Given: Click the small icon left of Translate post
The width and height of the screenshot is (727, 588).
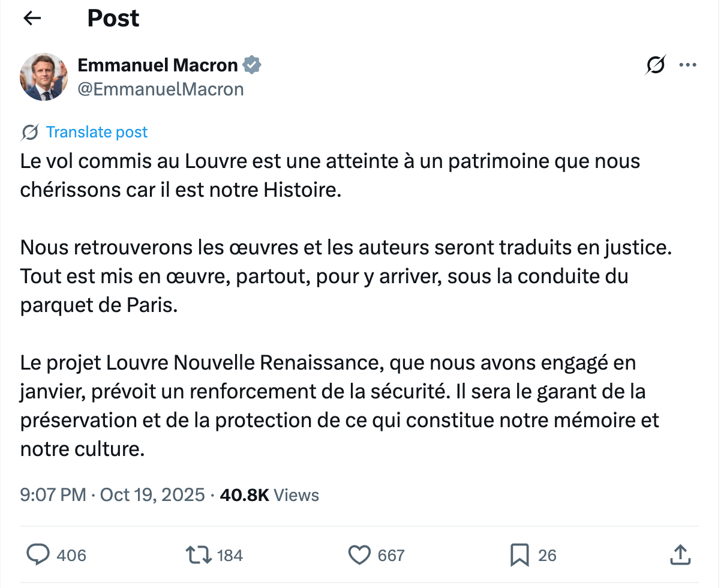Looking at the screenshot, I should click(30, 132).
